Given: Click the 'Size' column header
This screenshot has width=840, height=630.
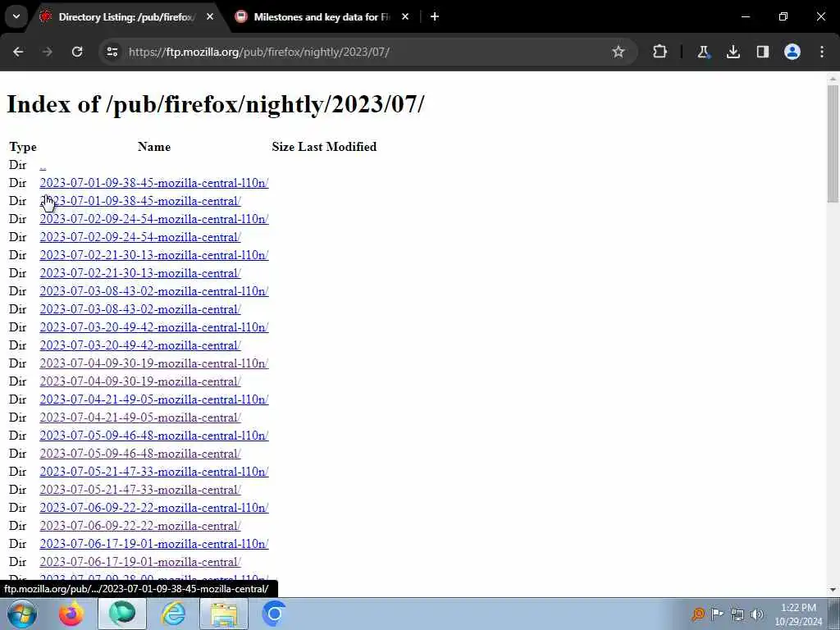Looking at the screenshot, I should point(283,147).
